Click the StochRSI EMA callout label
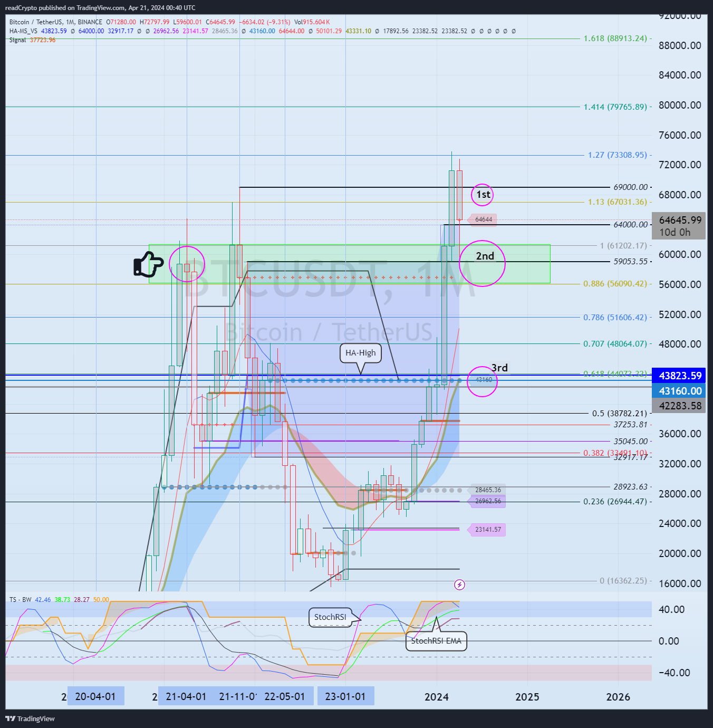Screen dimensions: 713x728 tap(436, 641)
